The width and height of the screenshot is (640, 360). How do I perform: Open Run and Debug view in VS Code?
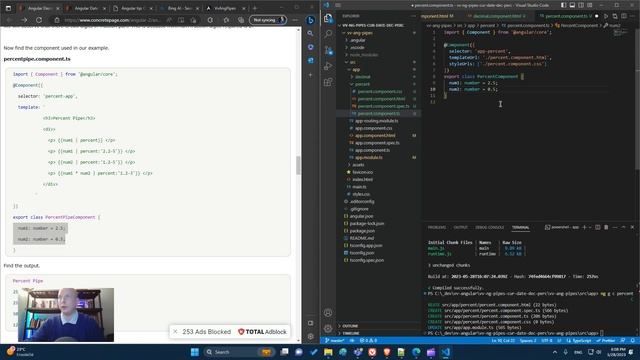click(328, 66)
